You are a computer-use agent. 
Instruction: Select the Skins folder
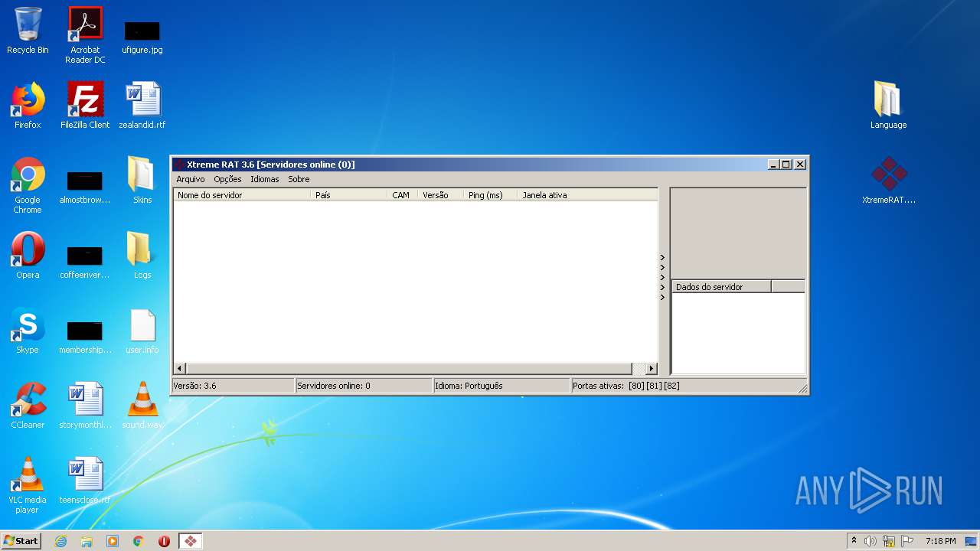142,181
